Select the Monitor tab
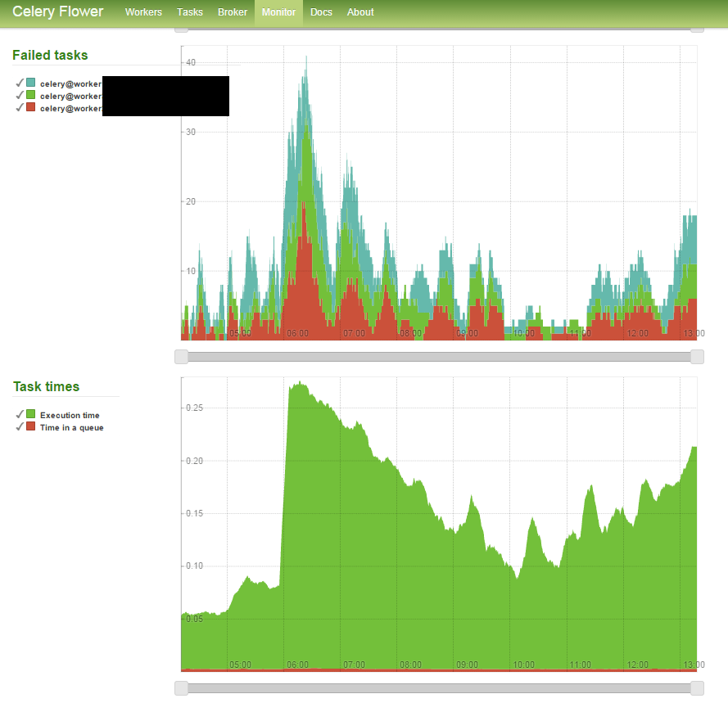The image size is (728, 703). (278, 12)
